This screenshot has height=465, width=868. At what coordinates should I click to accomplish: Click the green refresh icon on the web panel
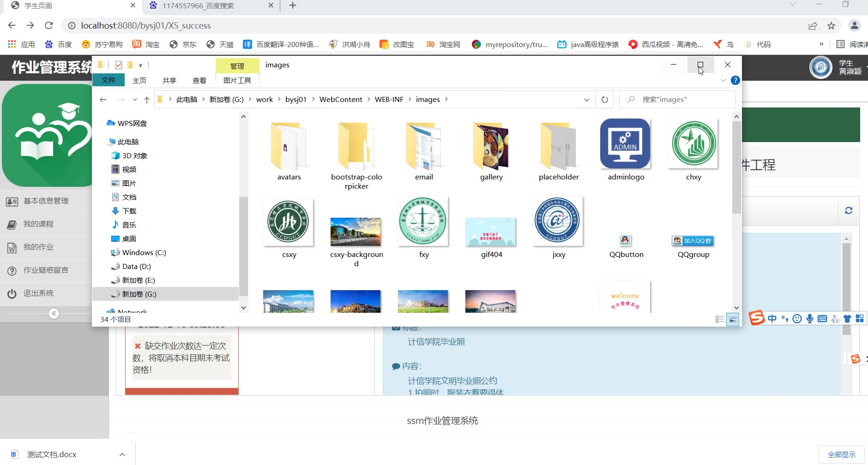[x=849, y=210]
